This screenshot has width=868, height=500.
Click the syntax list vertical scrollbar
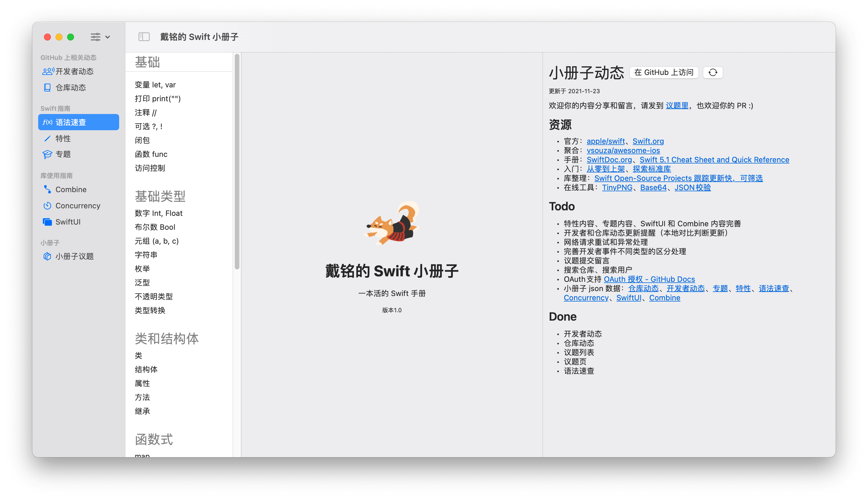click(237, 161)
